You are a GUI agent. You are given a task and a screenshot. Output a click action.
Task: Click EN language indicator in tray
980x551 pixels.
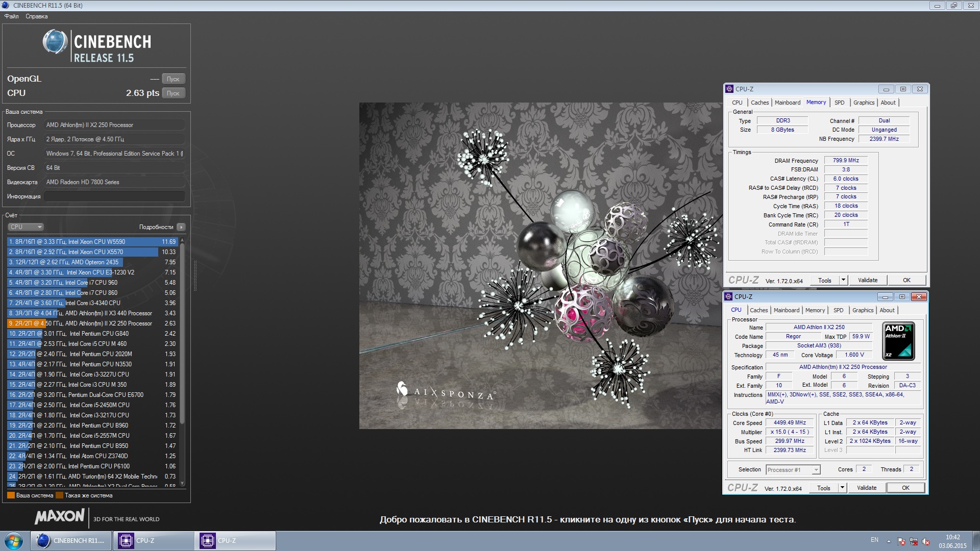coord(874,540)
